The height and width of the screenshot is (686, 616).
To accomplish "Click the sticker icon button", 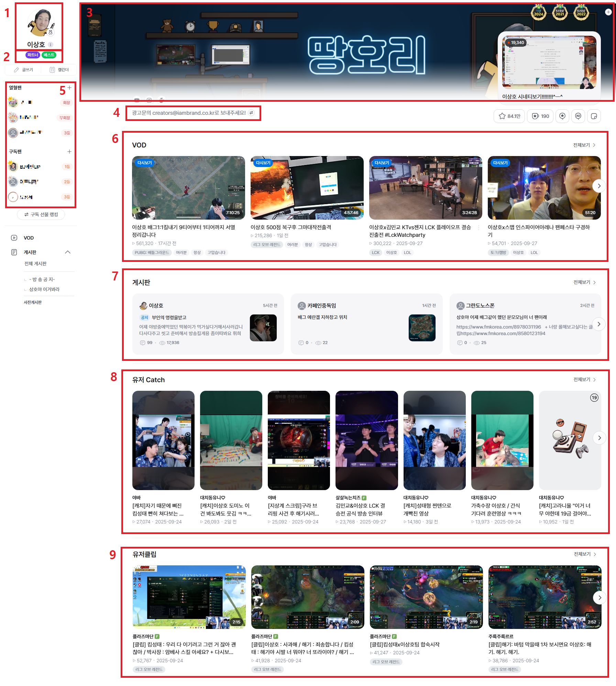I will pyautogui.click(x=594, y=116).
